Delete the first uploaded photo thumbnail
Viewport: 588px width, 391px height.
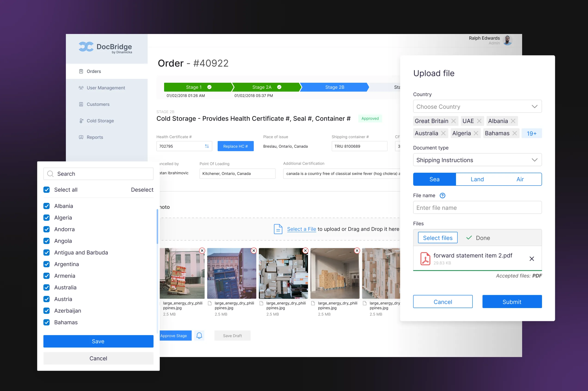click(202, 250)
